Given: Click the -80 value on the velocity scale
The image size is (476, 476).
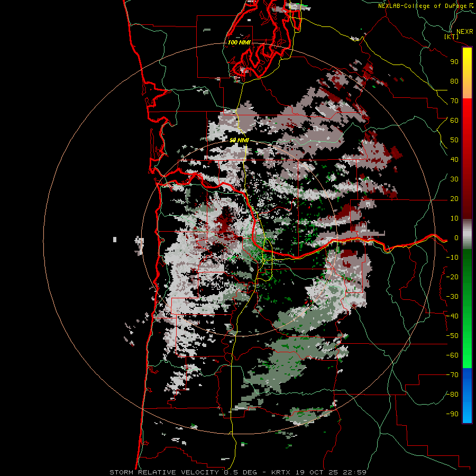Looking at the screenshot, I should click(452, 395).
